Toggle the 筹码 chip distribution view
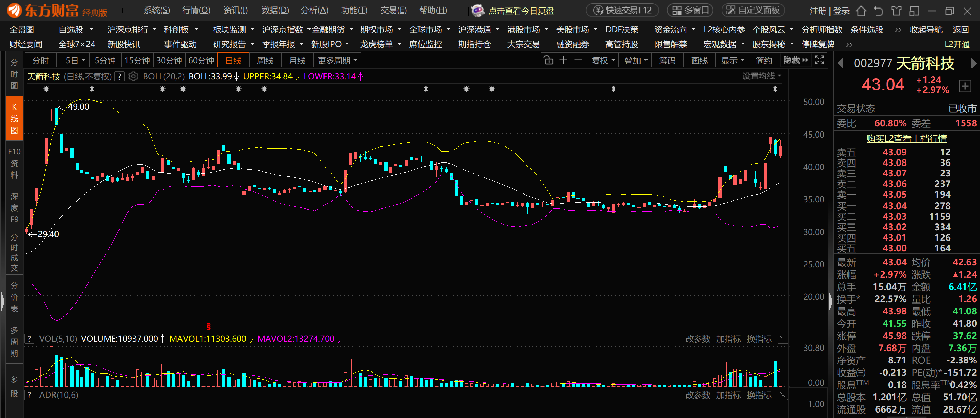Screen dimensions: 980x418 pyautogui.click(x=667, y=60)
